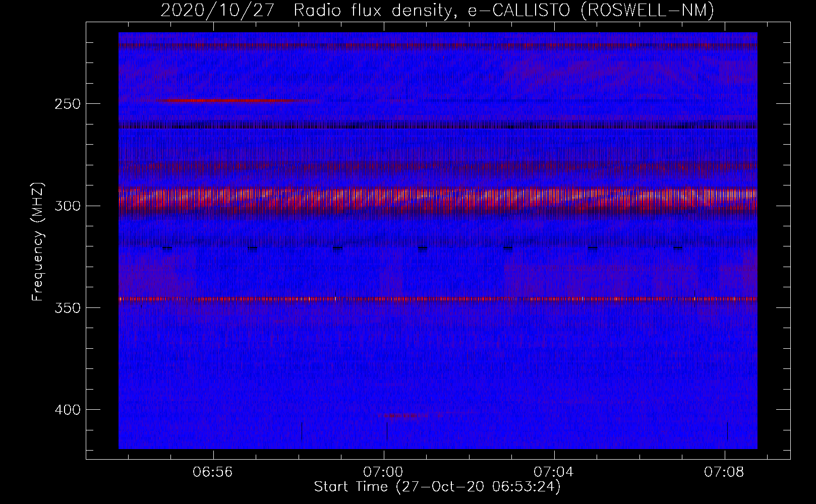Click the intense red band at 300 MHz

coord(438,202)
